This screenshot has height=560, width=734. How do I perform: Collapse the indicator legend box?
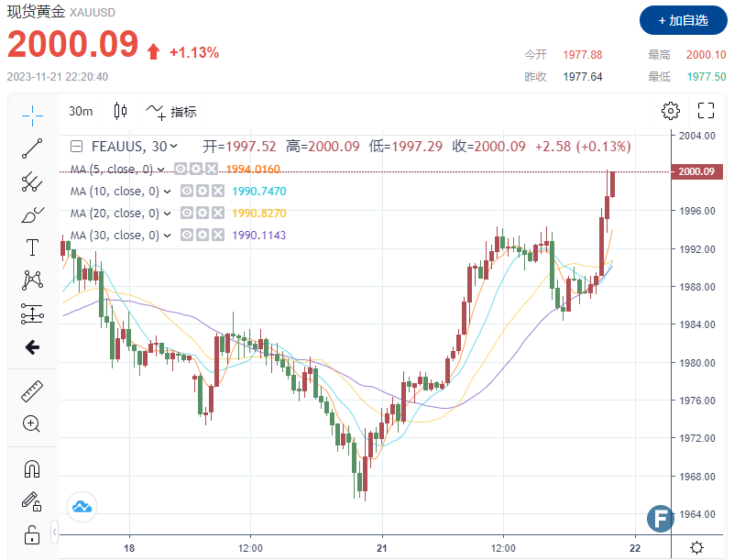[77, 147]
